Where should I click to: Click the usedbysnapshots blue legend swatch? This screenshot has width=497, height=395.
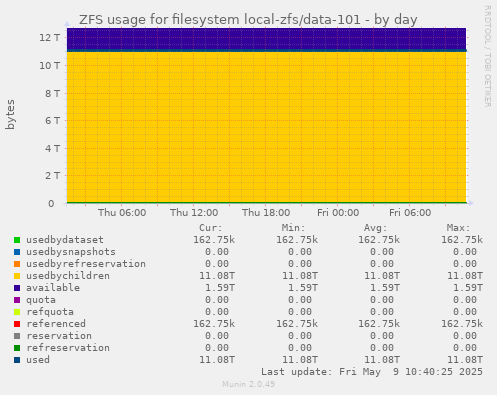[x=17, y=252]
